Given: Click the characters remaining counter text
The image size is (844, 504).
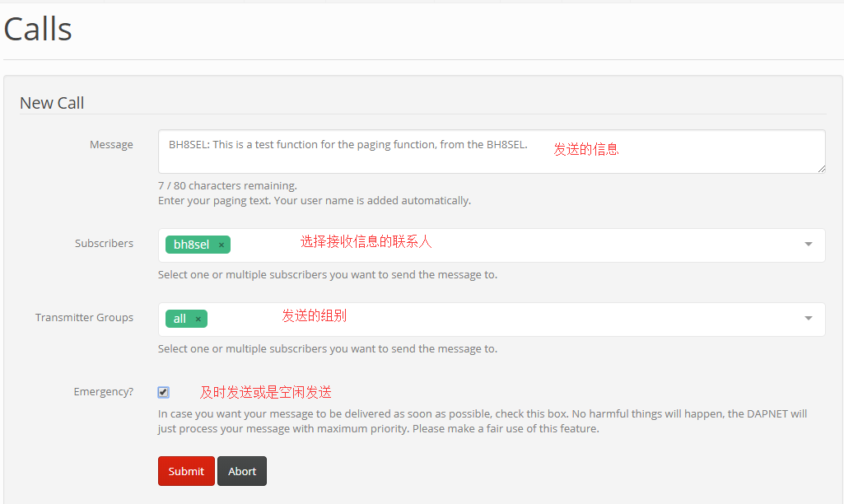Looking at the screenshot, I should 227,186.
